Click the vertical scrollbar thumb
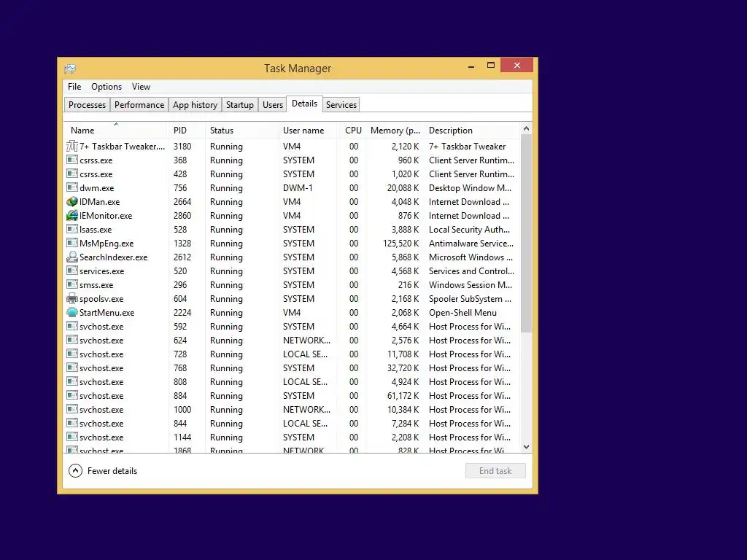Image resolution: width=747 pixels, height=560 pixels. [526, 233]
